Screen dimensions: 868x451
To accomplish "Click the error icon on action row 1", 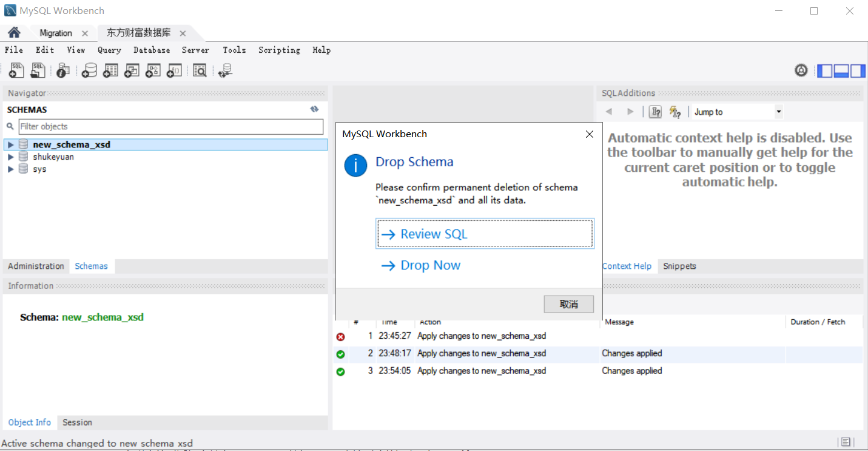I will (340, 337).
